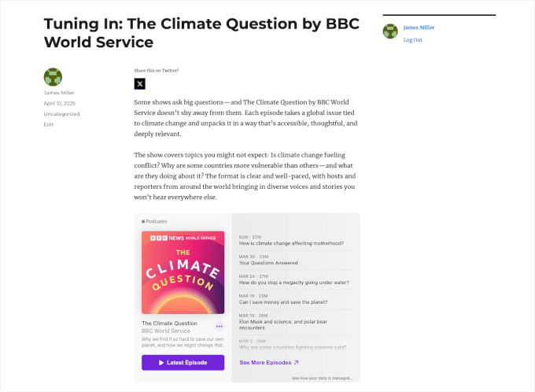
Task: Click The Climate Question cover artwork
Action: click(183, 272)
